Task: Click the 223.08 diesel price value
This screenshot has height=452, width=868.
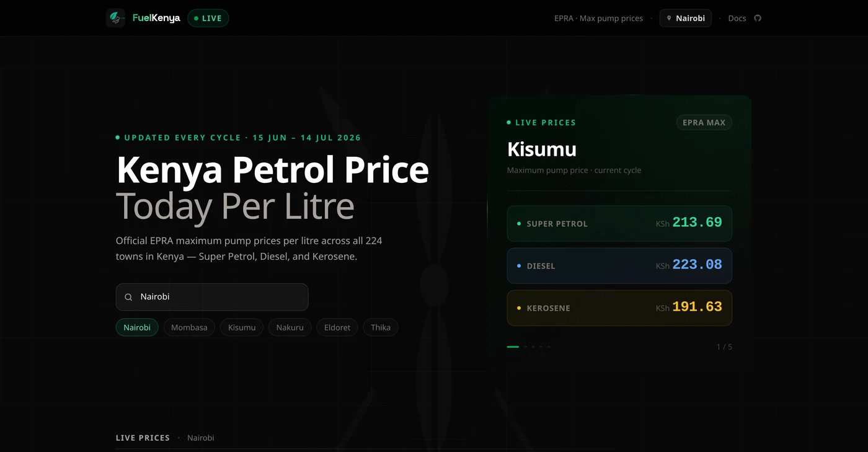Action: point(697,264)
